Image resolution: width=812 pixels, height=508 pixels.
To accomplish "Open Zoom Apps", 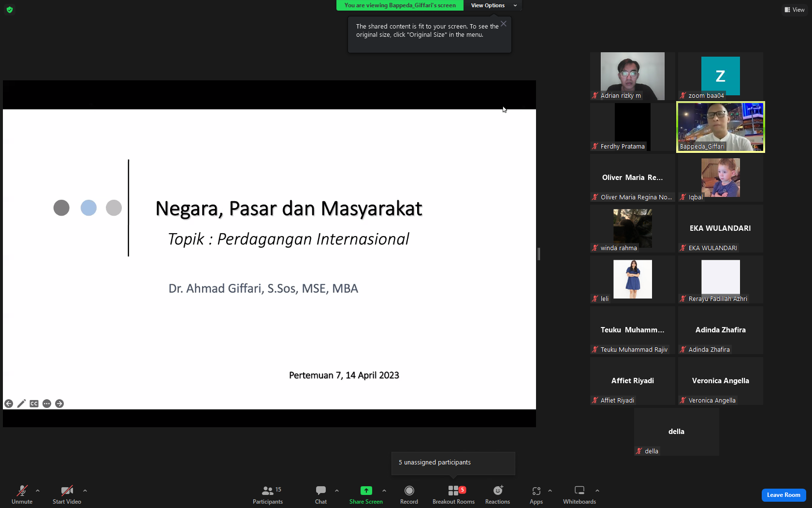I will click(x=536, y=495).
